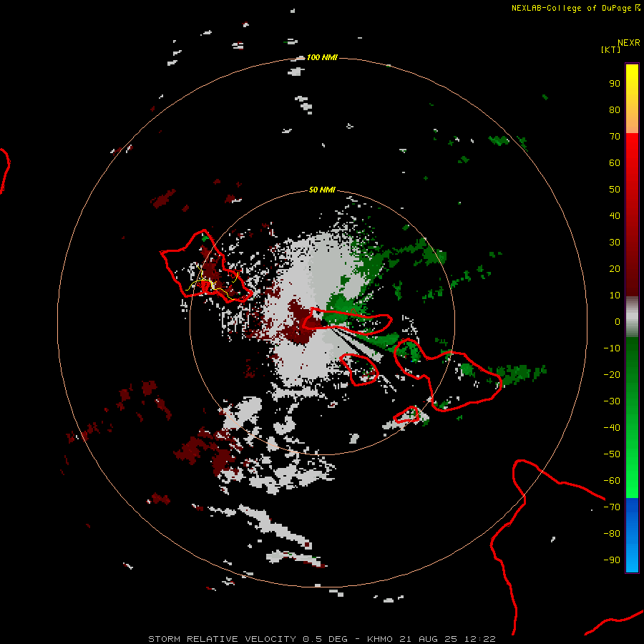Click the positive 30 value on the velocity scale
644x644 pixels.
pyautogui.click(x=615, y=243)
